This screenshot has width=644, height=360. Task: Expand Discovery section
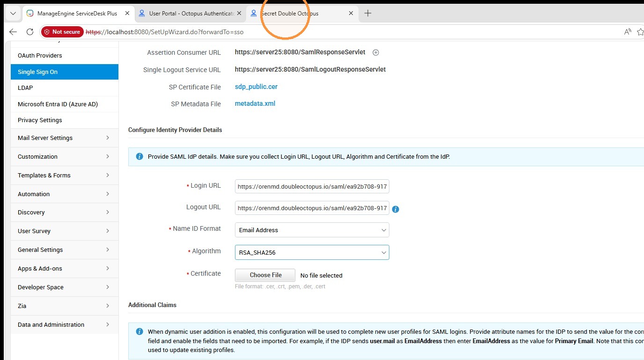click(65, 213)
